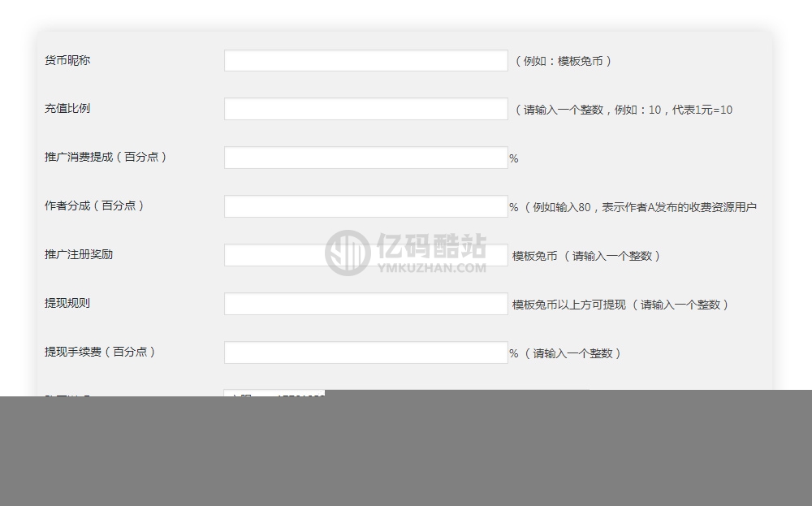Click the circular 亿码酷站 watermark logo
The width and height of the screenshot is (812, 506).
pos(348,253)
